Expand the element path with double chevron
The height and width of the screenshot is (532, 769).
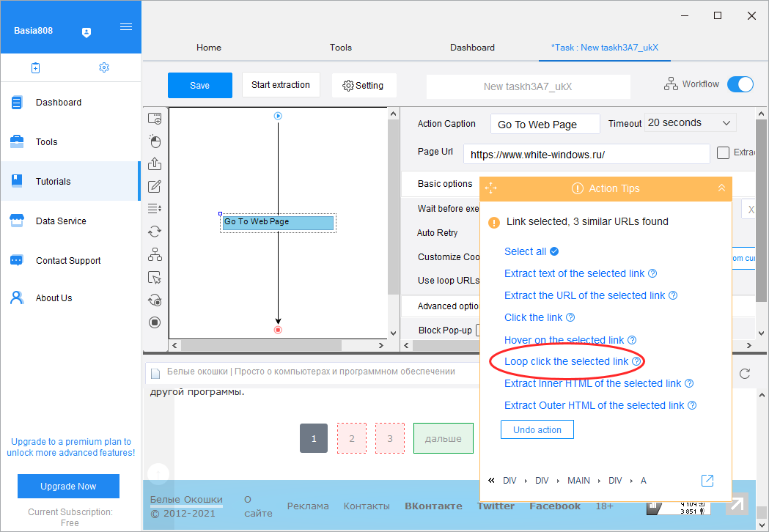click(491, 481)
